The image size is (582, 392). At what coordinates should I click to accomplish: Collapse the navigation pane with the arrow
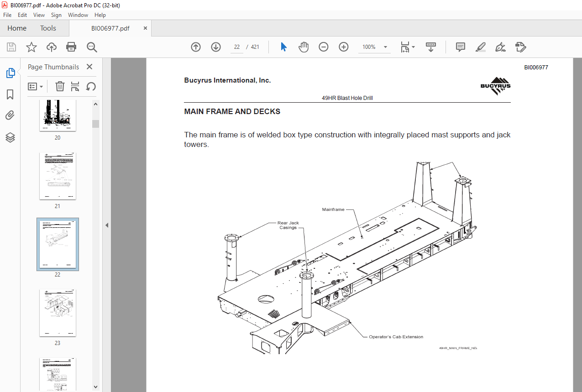107,225
